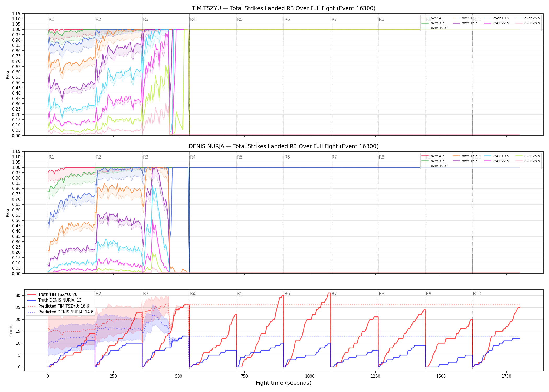Click 'over 10.5' legend entry in middle chart
Viewport: 549px width, 392px height.
pyautogui.click(x=434, y=166)
